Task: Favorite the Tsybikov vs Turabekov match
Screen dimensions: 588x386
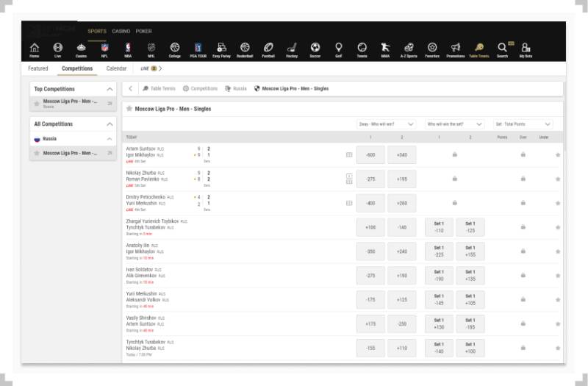Action: click(558, 227)
